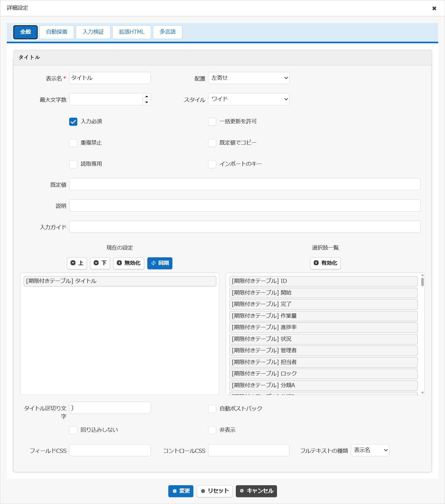Open the 配置 dropdown
Viewport: 445px width, 504px height.
[x=249, y=78]
